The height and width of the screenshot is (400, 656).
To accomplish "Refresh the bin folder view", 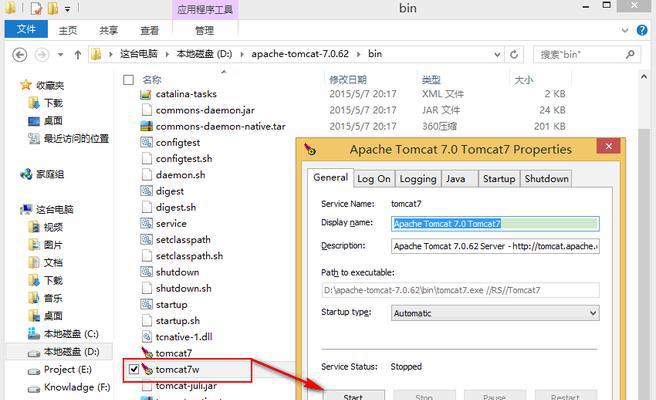I will pos(514,54).
